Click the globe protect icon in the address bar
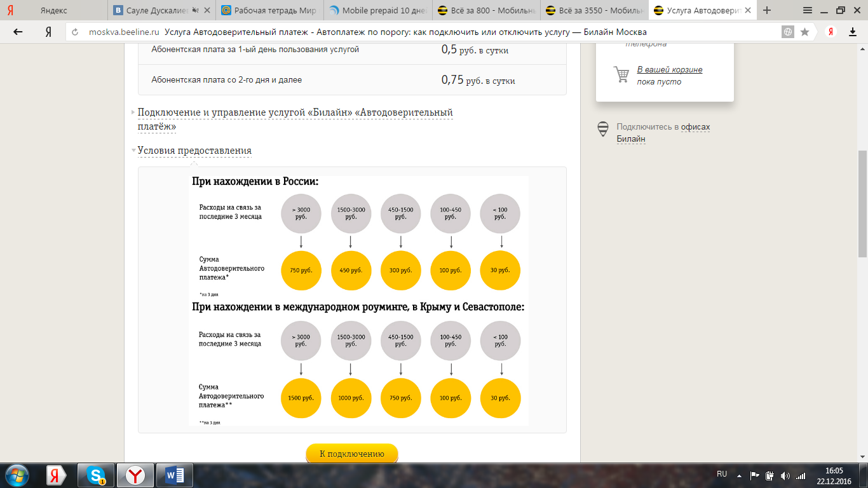The width and height of the screenshot is (868, 488). (x=788, y=32)
